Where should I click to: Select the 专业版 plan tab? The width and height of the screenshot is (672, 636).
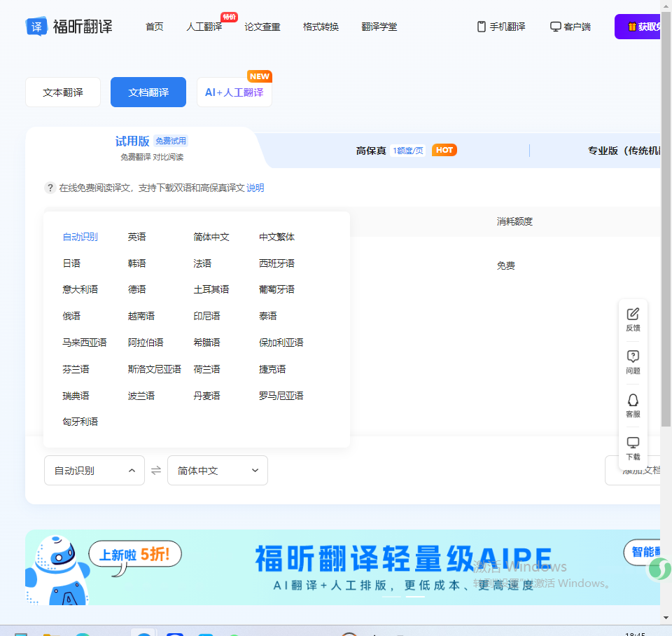click(624, 151)
